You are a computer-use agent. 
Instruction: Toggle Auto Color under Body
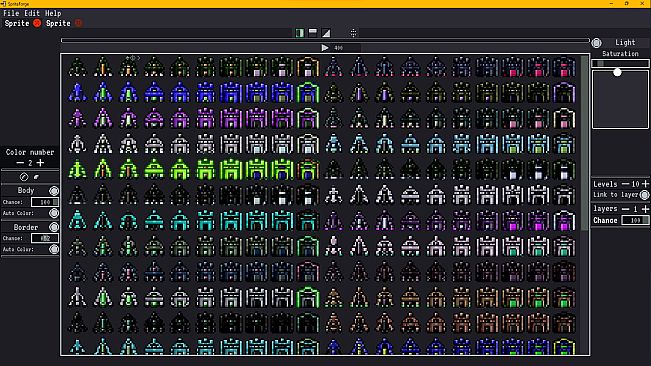pos(54,213)
